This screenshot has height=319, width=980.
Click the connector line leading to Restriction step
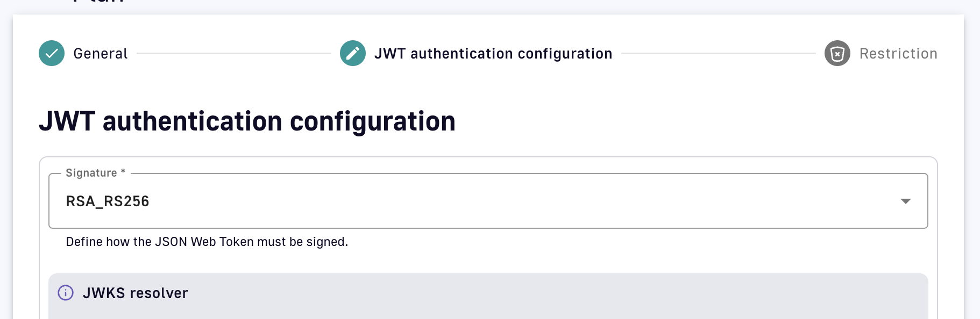pos(718,53)
